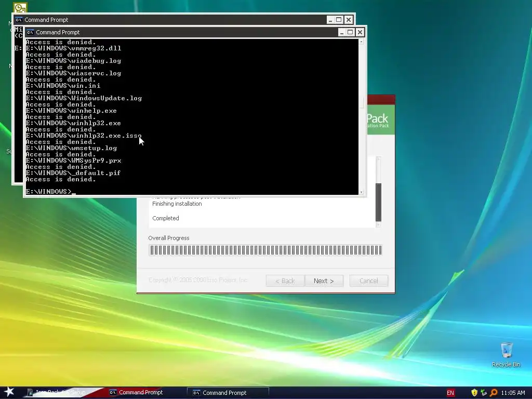Screen dimensions: 532x399
Task: Open back Command Prompt system menu icon
Action: pyautogui.click(x=19, y=20)
